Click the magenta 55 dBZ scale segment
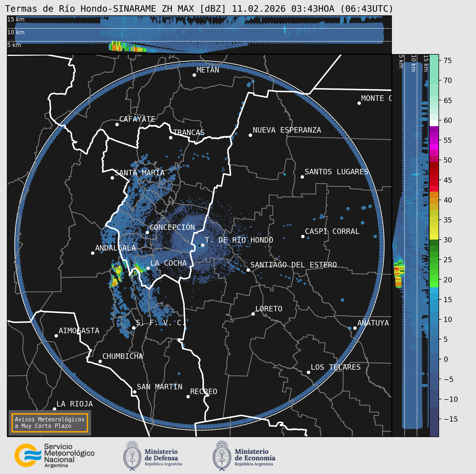476x474 pixels. (434, 141)
